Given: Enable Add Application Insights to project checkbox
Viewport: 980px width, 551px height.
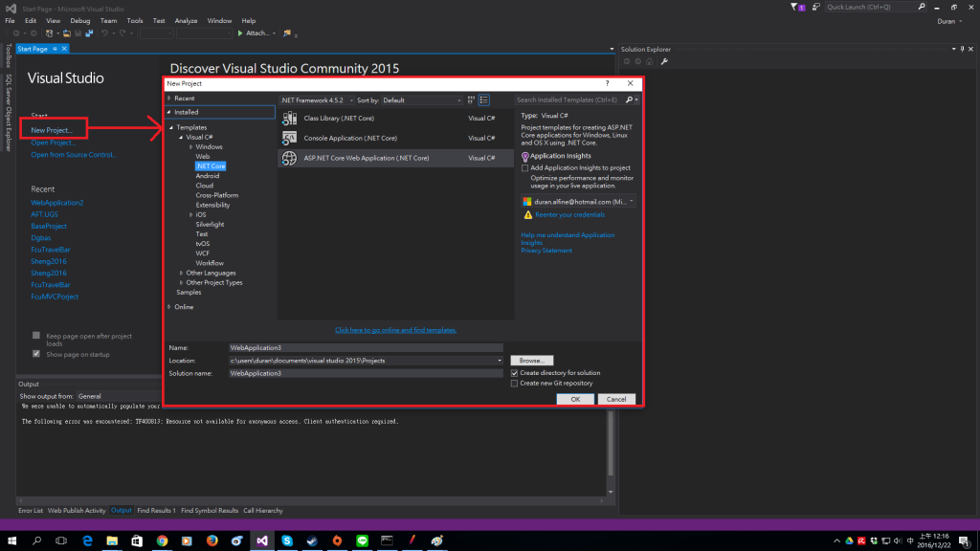Looking at the screenshot, I should click(x=525, y=168).
